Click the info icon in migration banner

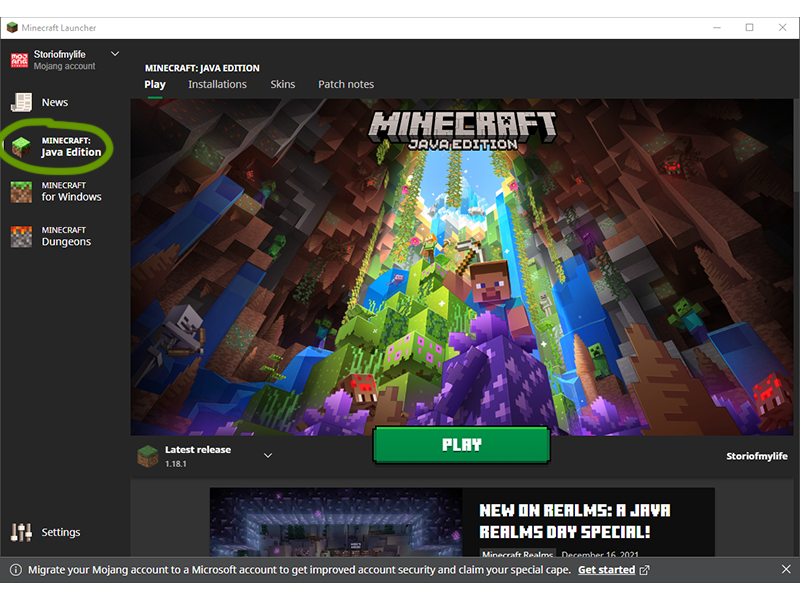[x=16, y=570]
